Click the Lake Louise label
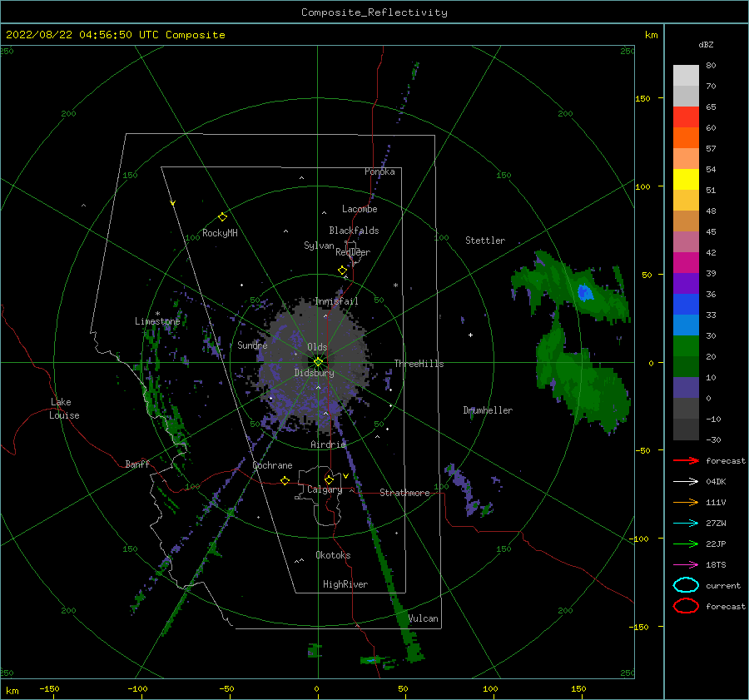This screenshot has width=749, height=700. click(64, 409)
